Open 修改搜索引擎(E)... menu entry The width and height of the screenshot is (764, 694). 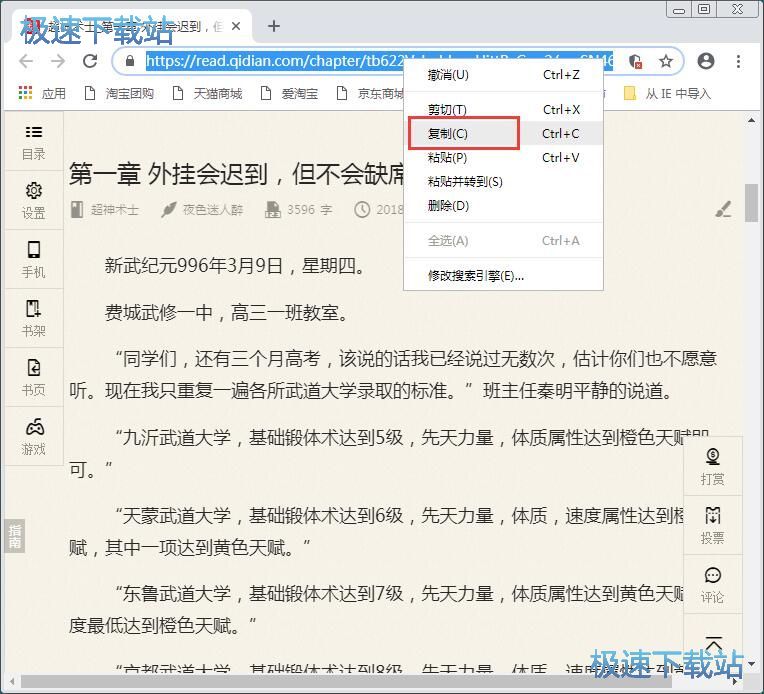coord(503,276)
